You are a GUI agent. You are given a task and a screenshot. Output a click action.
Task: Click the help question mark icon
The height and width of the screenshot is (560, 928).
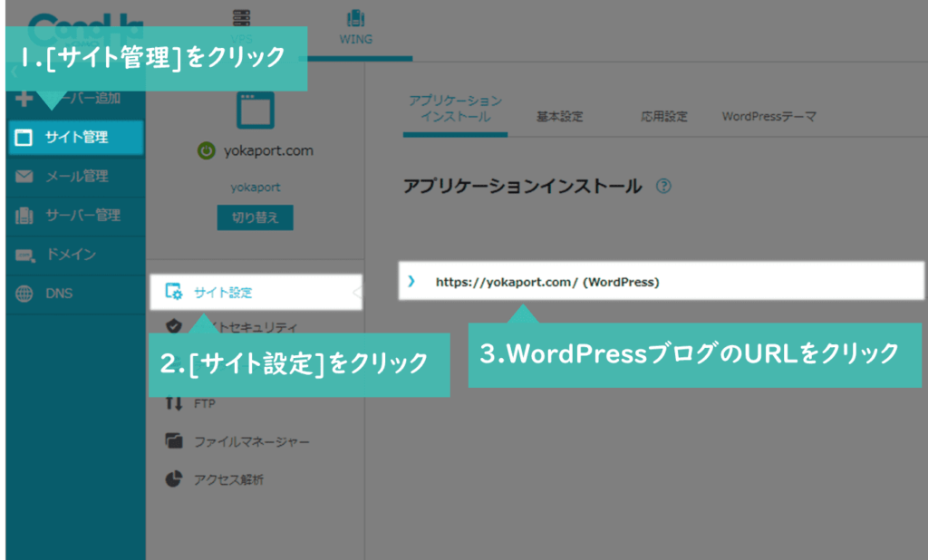[663, 187]
